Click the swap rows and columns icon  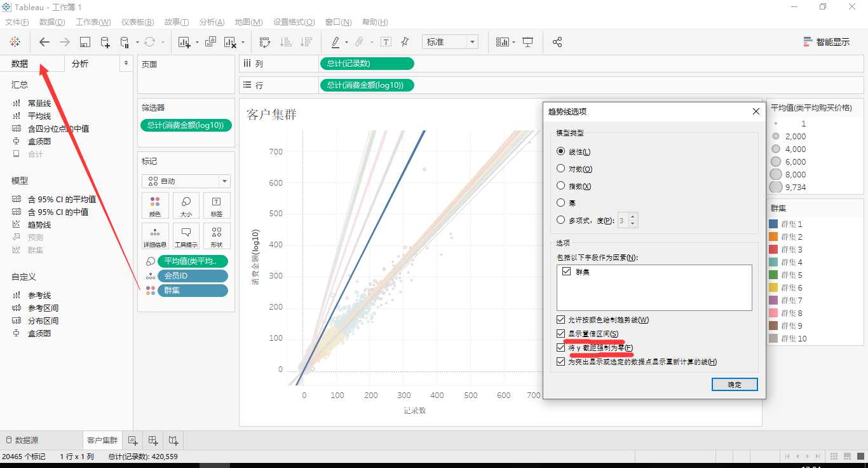coord(265,42)
